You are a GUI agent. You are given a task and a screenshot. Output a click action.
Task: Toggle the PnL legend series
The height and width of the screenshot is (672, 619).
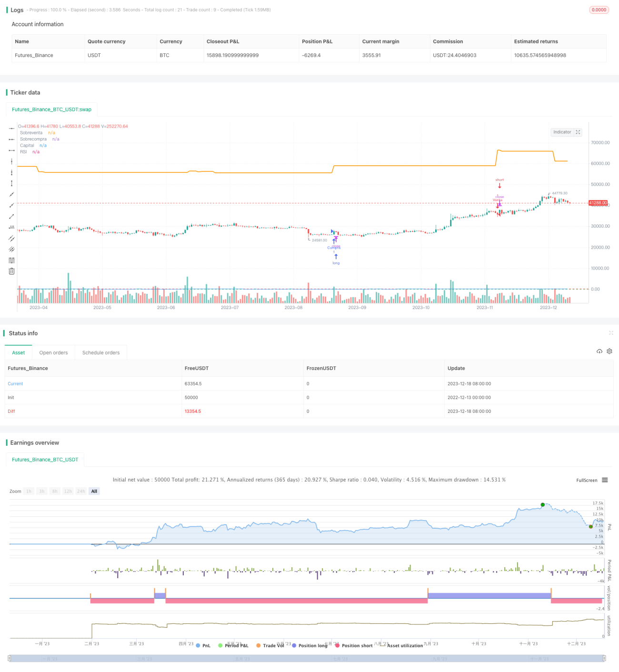click(x=203, y=645)
